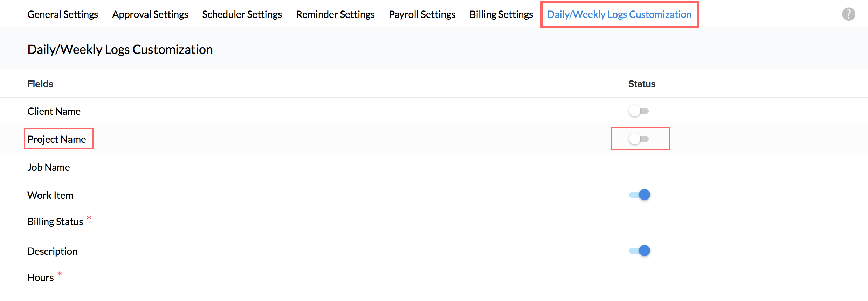Switch to the Approval Settings tab
868x301 pixels.
coord(150,14)
